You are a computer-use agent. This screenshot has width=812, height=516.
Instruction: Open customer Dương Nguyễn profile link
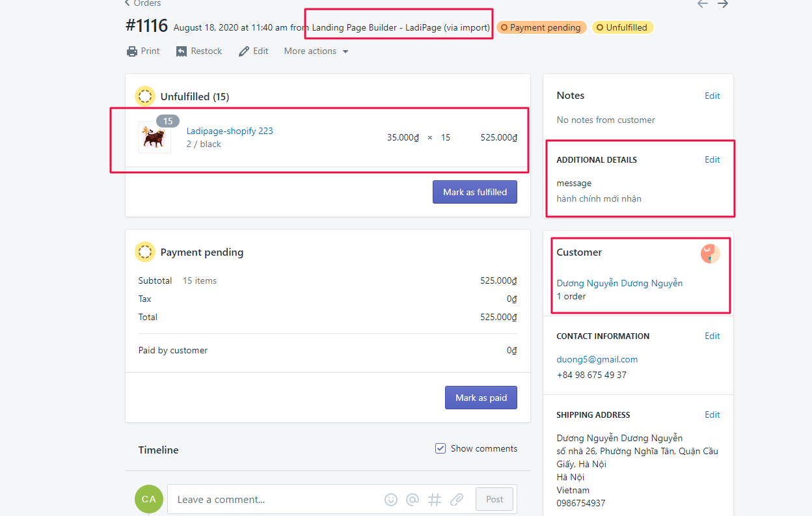pos(619,283)
